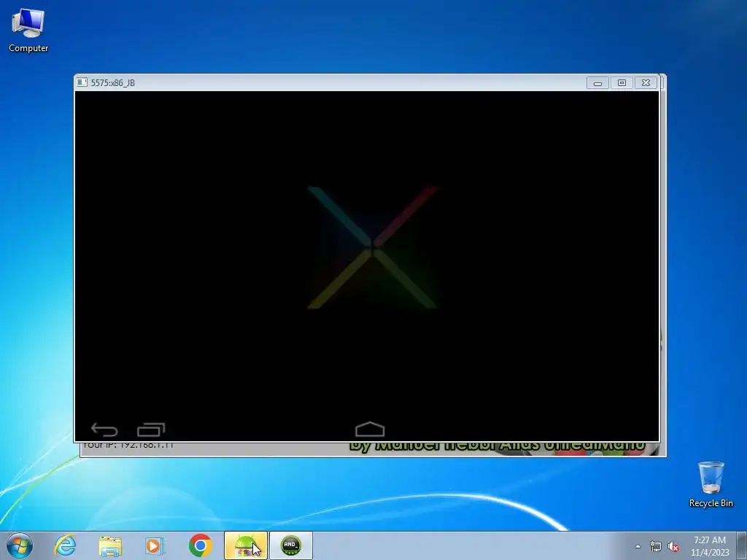Show hidden system tray icons

pos(638,546)
